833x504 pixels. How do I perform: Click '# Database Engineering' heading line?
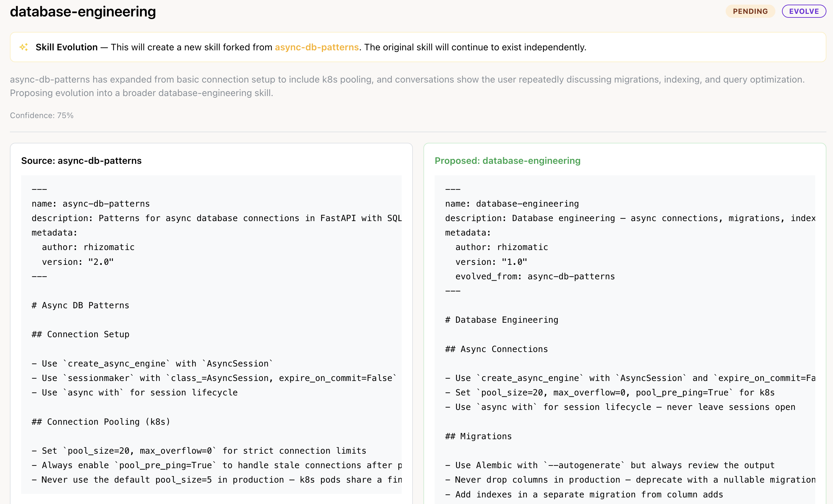click(x=502, y=320)
